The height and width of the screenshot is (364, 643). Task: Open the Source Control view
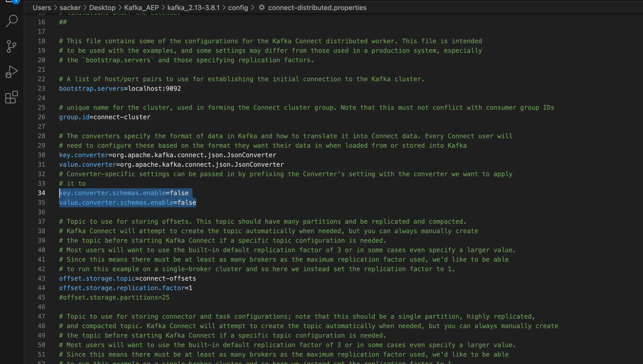click(x=12, y=46)
